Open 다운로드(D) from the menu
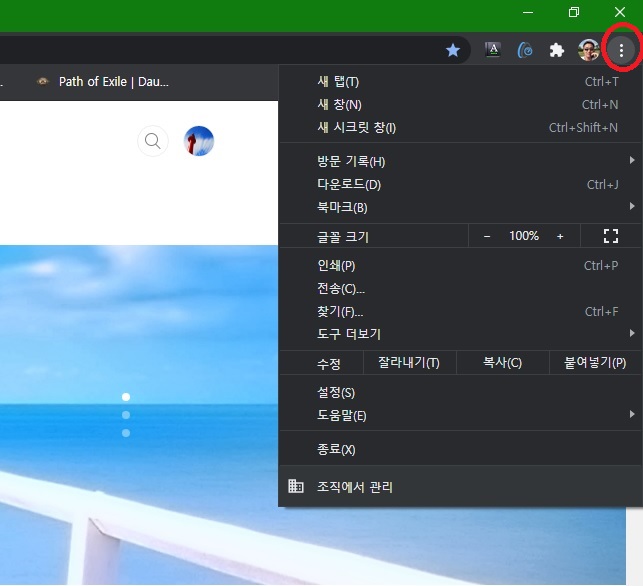The height and width of the screenshot is (586, 643). pyautogui.click(x=460, y=185)
